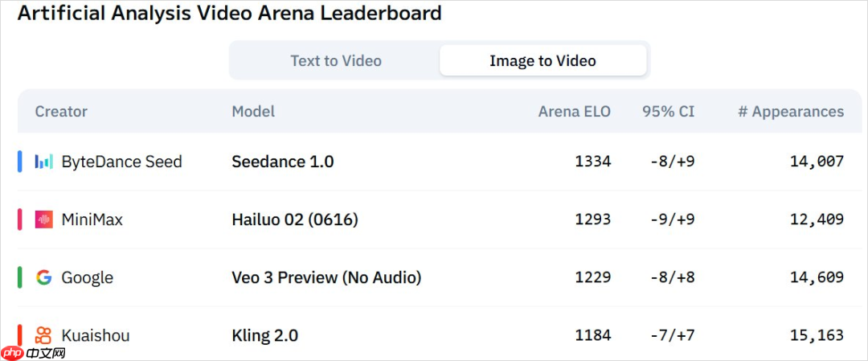Image resolution: width=868 pixels, height=361 pixels.
Task: Click the Kuaishou logo icon
Action: (43, 335)
